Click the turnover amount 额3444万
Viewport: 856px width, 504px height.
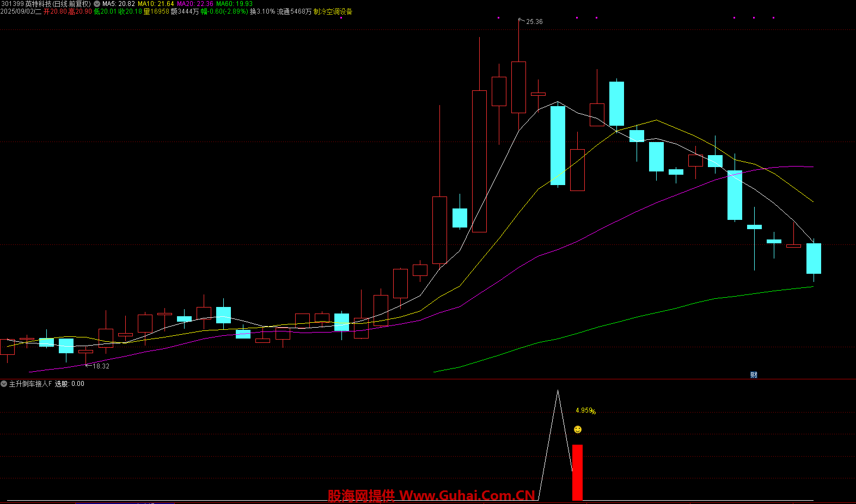click(x=185, y=11)
